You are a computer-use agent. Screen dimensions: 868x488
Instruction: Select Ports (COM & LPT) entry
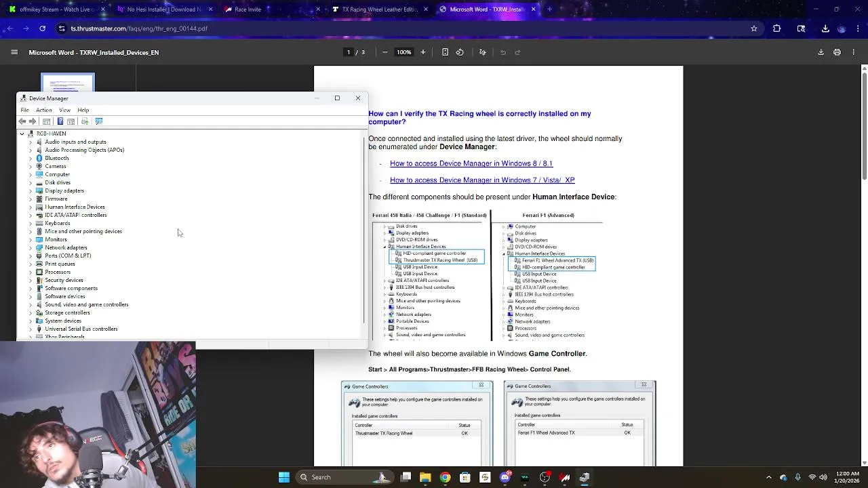click(68, 256)
